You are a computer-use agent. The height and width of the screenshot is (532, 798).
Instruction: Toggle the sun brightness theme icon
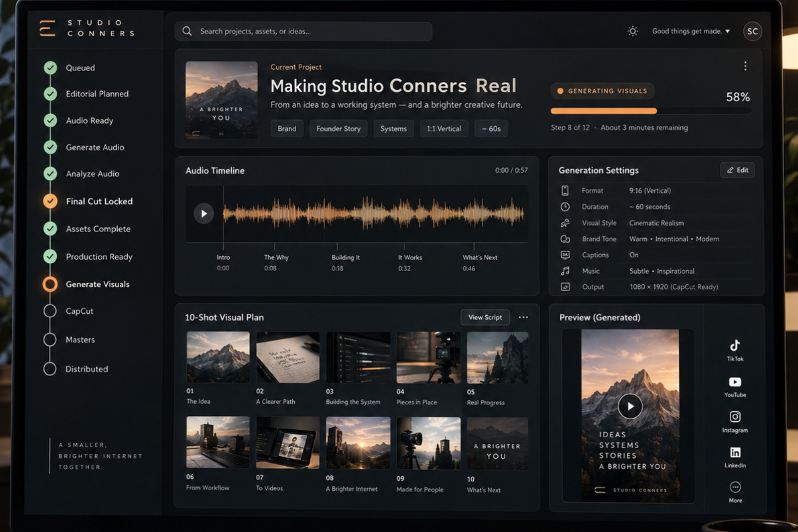pos(632,31)
